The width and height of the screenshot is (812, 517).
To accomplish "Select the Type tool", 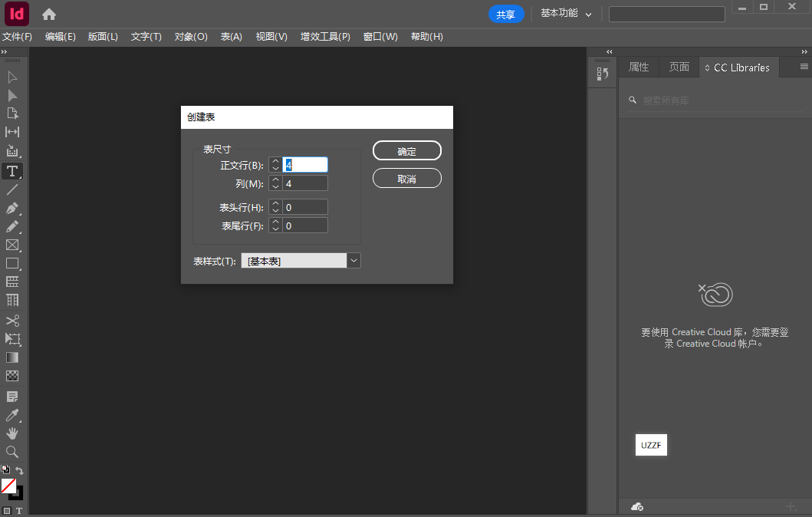I will tap(12, 171).
